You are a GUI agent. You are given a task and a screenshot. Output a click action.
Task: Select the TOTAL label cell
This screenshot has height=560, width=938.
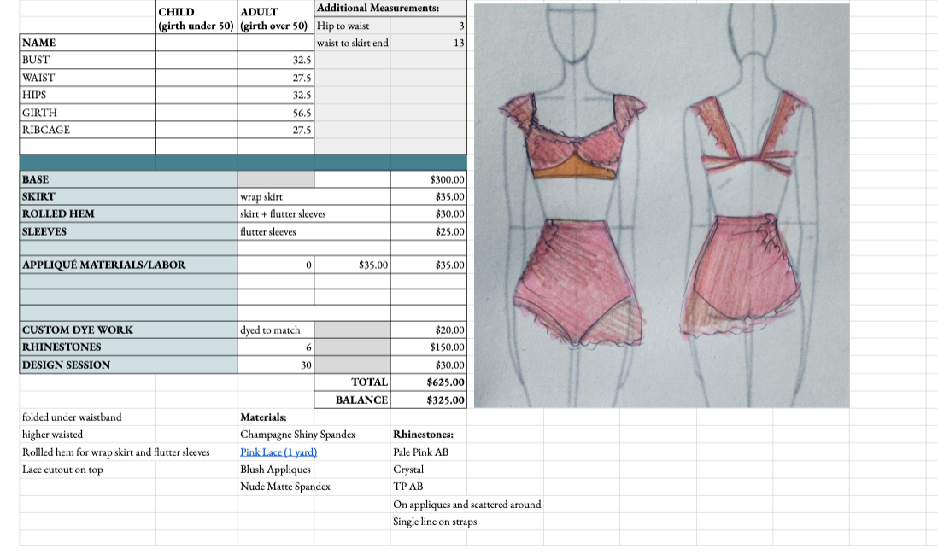[x=352, y=382]
